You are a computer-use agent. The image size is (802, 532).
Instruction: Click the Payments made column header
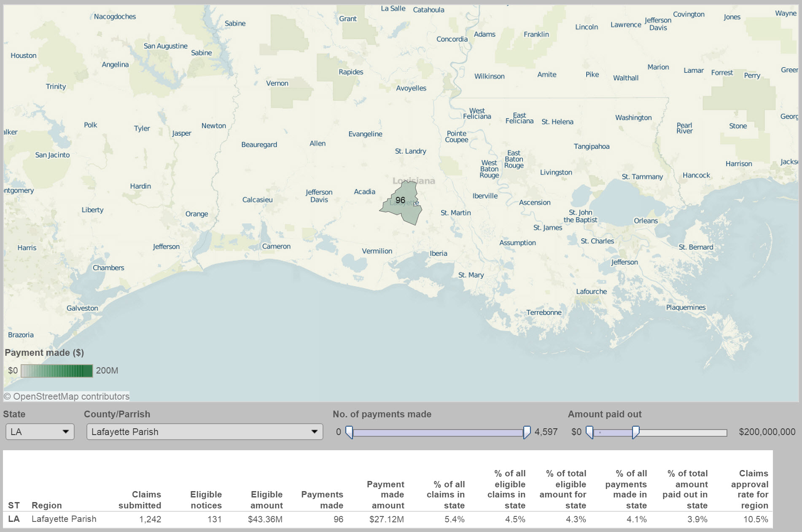click(x=322, y=500)
